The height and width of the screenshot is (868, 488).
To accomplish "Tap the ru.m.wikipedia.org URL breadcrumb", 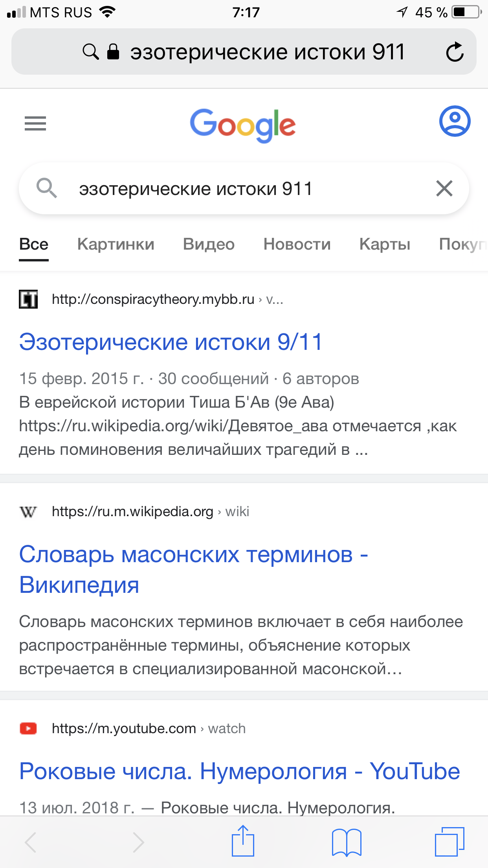I will [150, 512].
